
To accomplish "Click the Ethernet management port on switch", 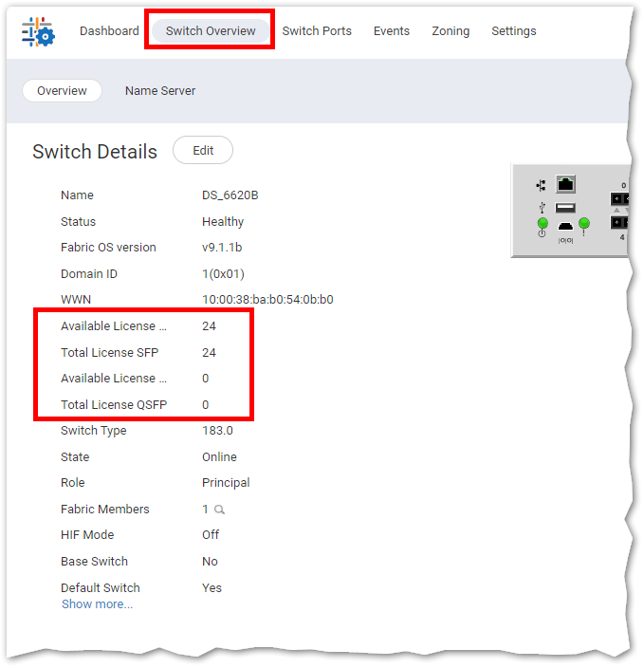I will pos(566,184).
